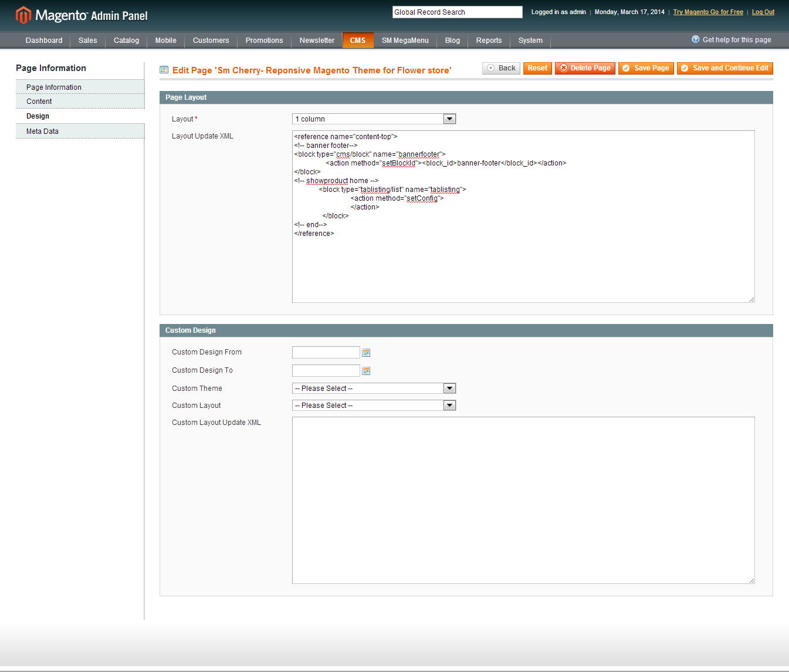The image size is (789, 672).
Task: Click the Magento logo icon
Action: pyautogui.click(x=23, y=15)
